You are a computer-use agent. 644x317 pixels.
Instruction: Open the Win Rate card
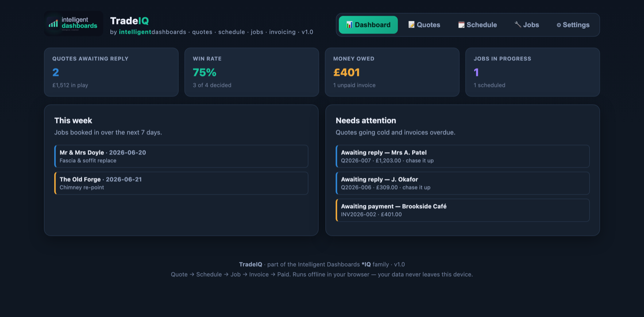pyautogui.click(x=252, y=72)
